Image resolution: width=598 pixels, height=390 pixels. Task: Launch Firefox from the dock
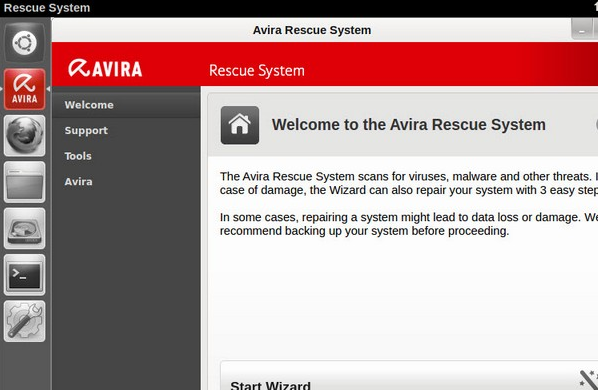coord(24,136)
